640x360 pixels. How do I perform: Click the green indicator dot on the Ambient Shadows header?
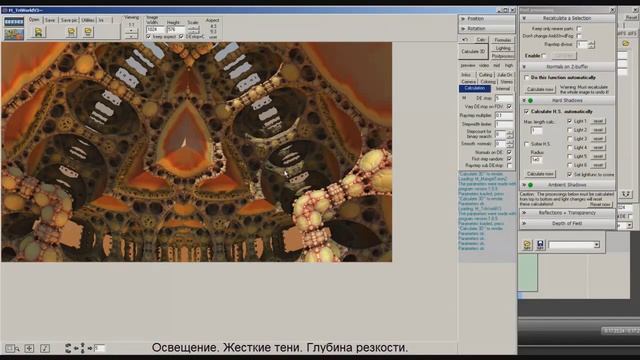[531, 185]
